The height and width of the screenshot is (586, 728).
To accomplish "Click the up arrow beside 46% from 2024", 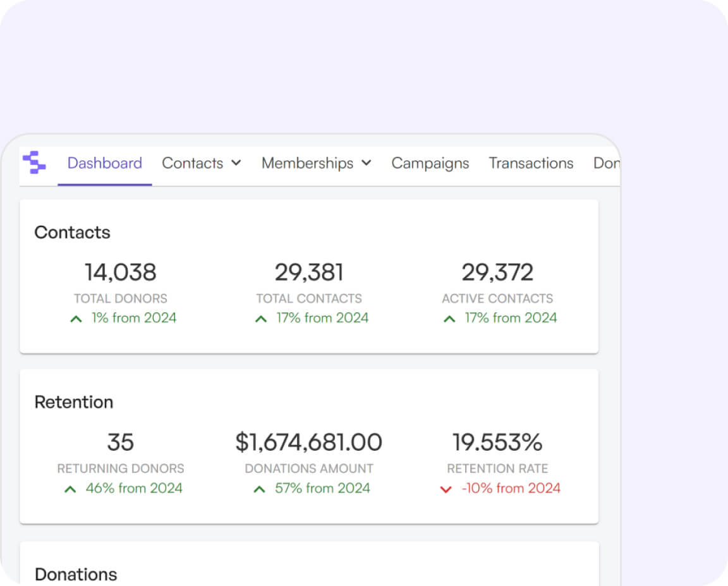I will click(x=70, y=489).
